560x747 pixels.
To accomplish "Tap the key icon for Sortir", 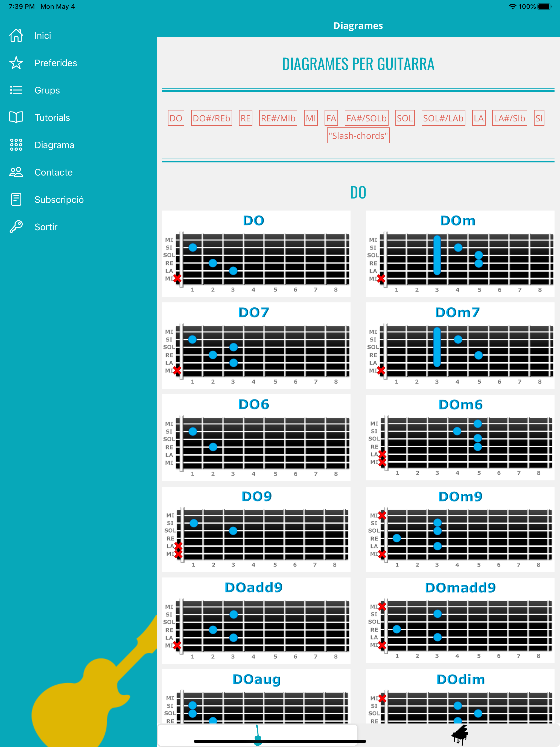I will (x=16, y=227).
